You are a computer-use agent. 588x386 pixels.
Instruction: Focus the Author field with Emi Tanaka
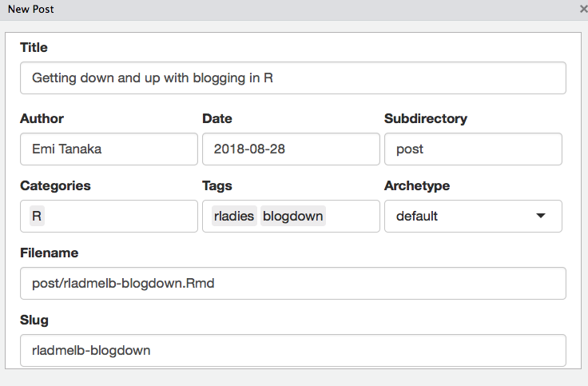point(109,149)
